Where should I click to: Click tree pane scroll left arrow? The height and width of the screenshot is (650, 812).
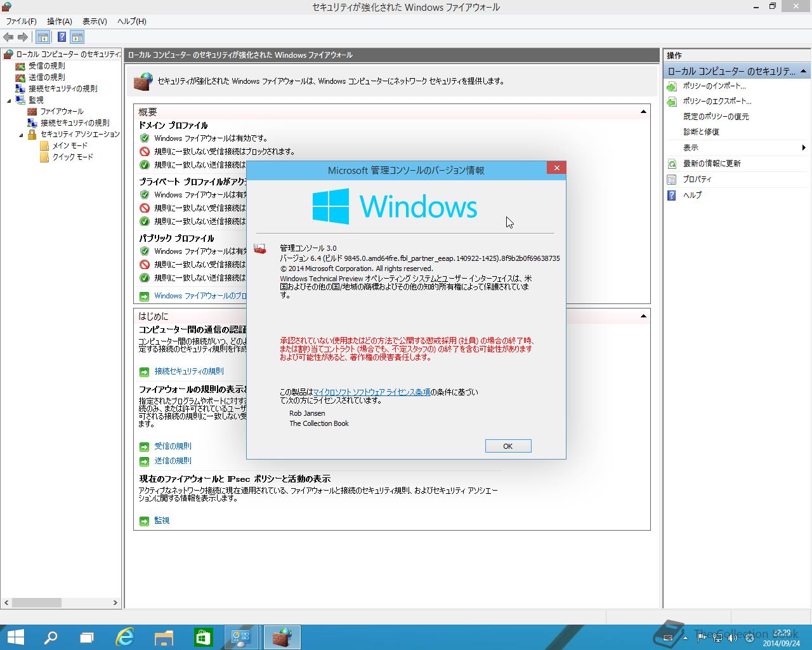pyautogui.click(x=6, y=602)
